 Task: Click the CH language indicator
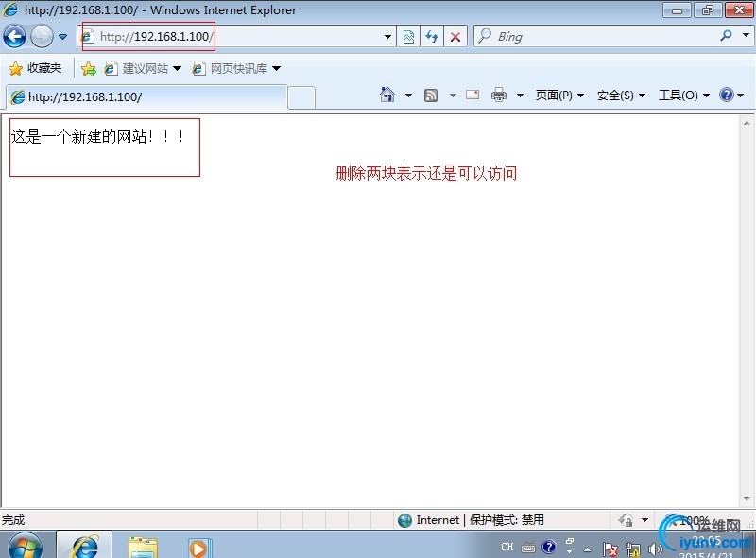pyautogui.click(x=507, y=547)
